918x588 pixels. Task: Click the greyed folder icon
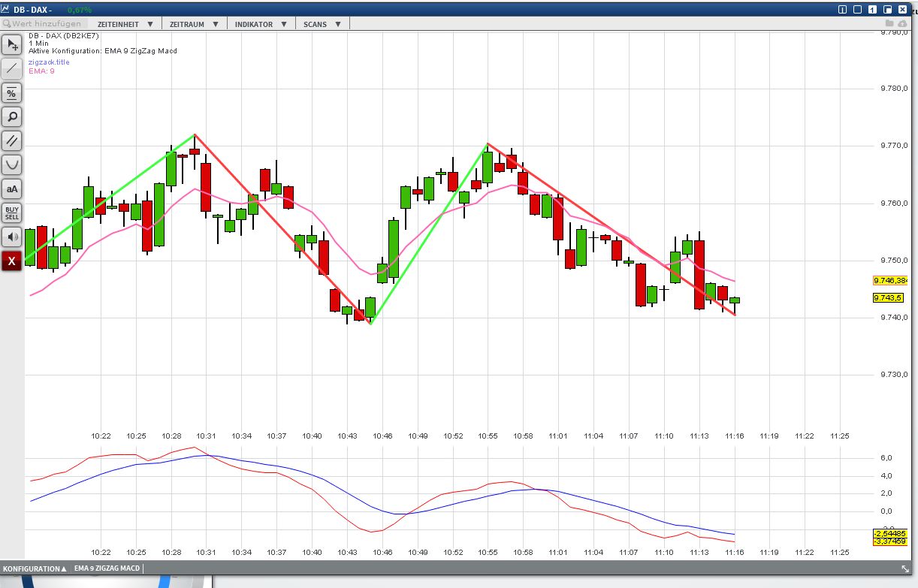pos(889,24)
